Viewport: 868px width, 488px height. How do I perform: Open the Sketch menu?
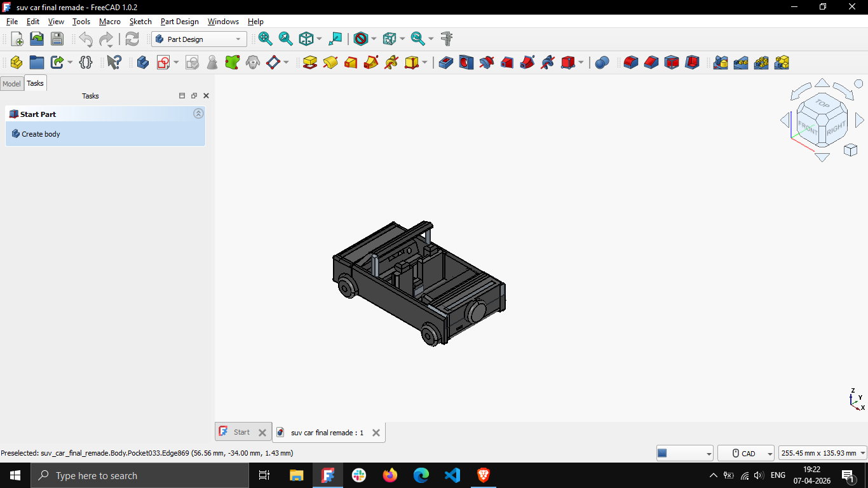tap(140, 22)
